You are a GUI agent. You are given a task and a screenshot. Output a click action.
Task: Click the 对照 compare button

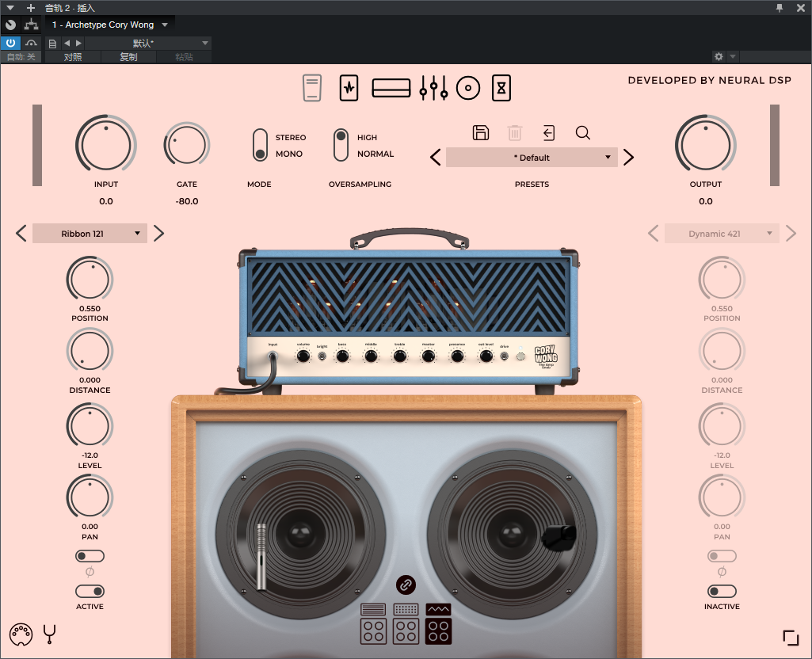click(73, 57)
